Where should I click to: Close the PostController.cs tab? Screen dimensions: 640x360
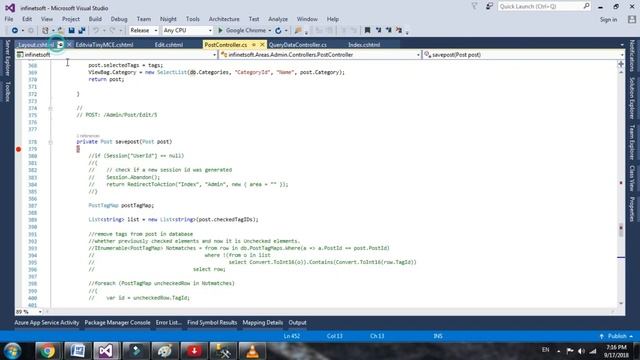pos(262,44)
